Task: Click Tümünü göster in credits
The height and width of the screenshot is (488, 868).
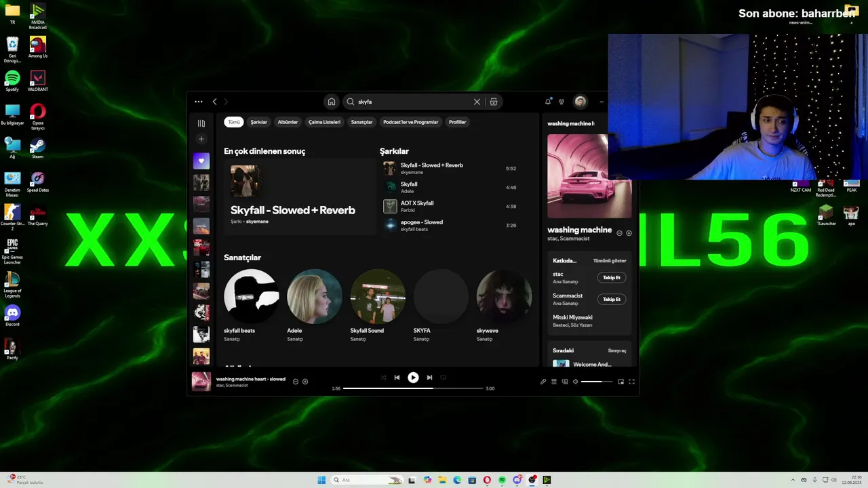Action: coord(610,261)
